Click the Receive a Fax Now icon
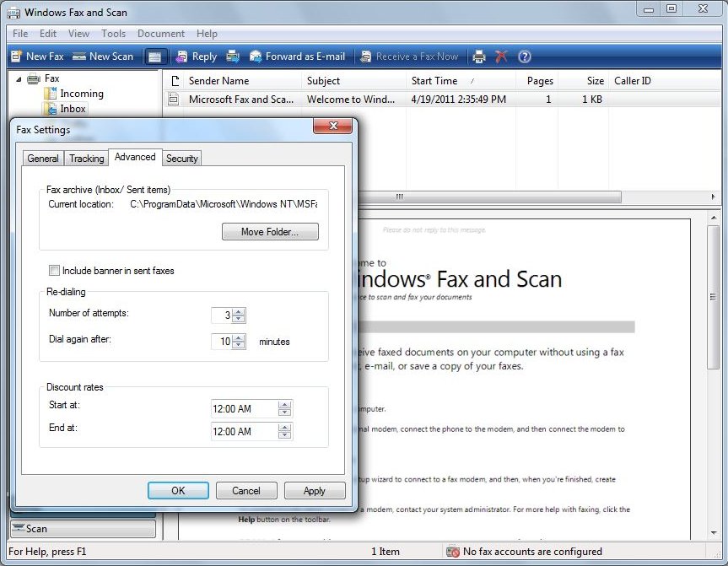Screen dimensions: 728x566 [366, 57]
